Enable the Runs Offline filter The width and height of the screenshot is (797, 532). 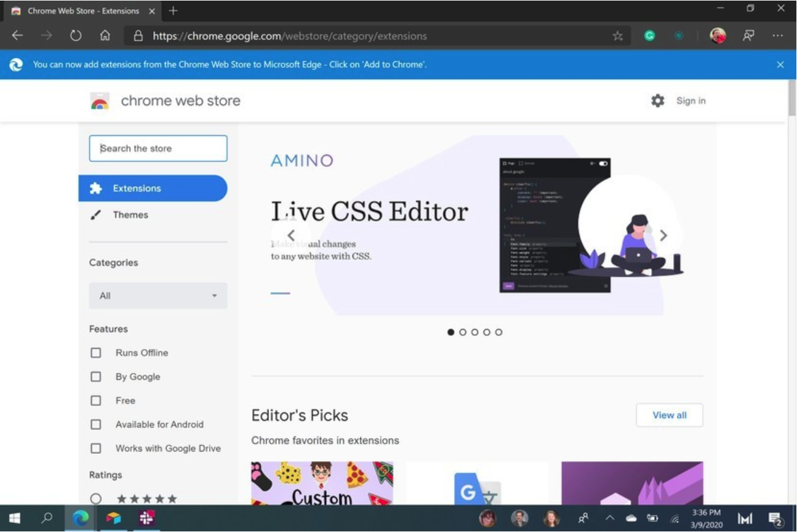pos(95,352)
